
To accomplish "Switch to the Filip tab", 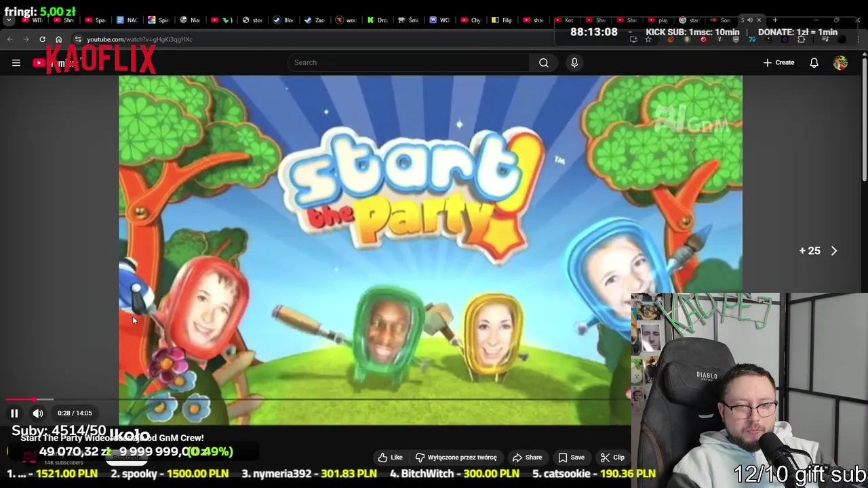I will (501, 20).
